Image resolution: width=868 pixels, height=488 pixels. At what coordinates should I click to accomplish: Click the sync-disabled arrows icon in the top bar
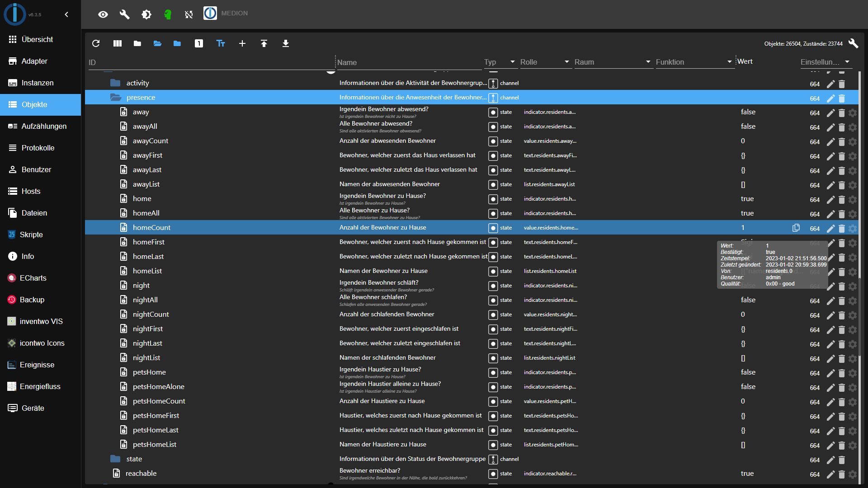coord(189,14)
